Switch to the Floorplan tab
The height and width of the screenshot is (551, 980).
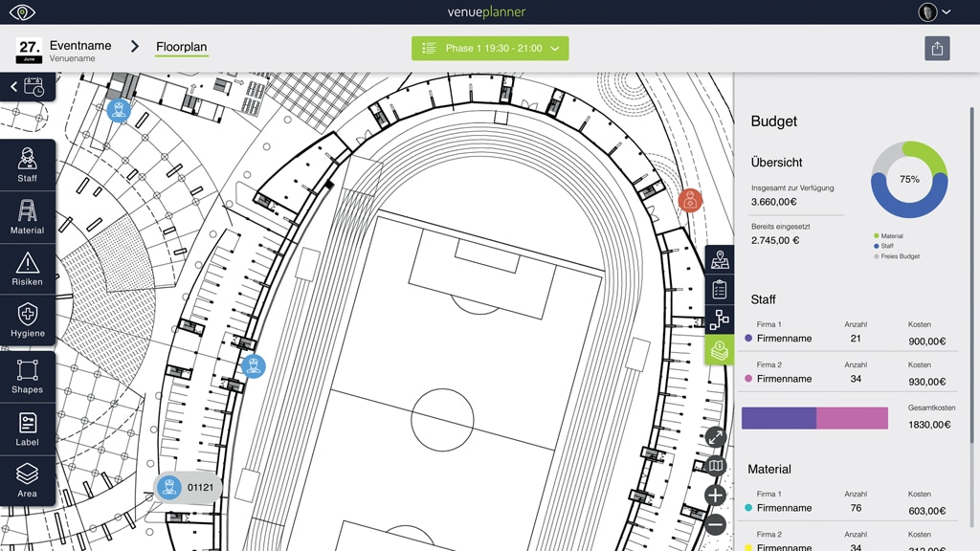(x=181, y=47)
